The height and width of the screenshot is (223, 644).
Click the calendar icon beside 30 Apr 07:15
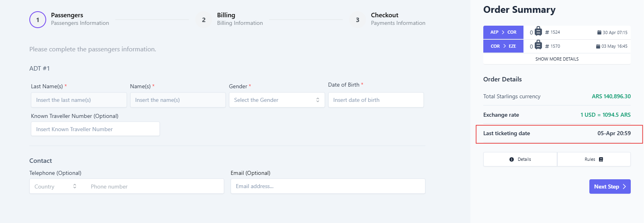[x=599, y=32]
